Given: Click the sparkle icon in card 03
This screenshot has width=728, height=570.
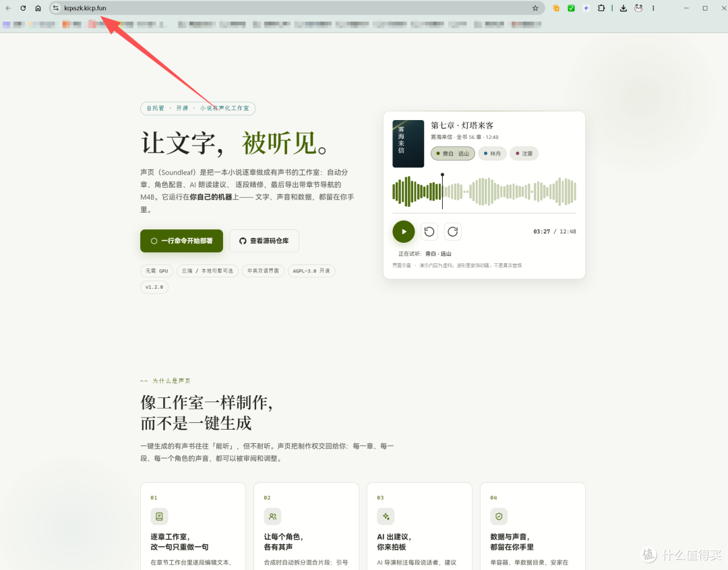Looking at the screenshot, I should coord(386,516).
